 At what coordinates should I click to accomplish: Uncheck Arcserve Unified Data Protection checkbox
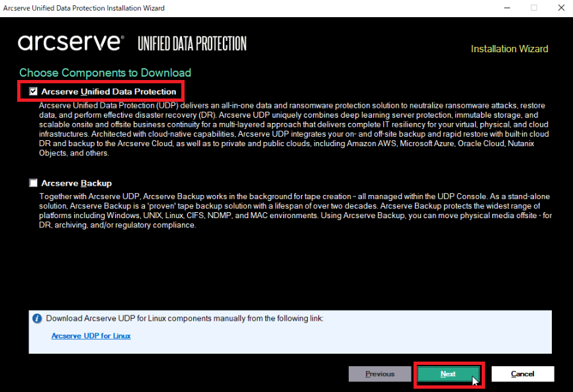click(33, 91)
